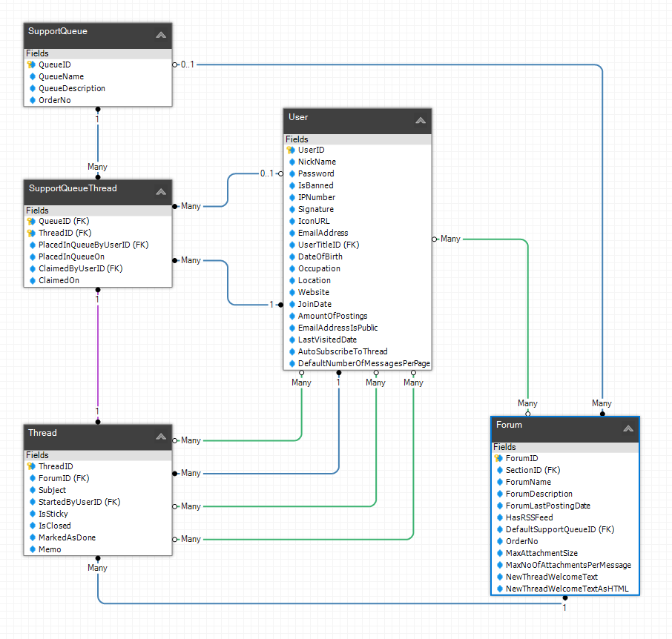
Task: Click the MaxAttachmentSize field icon
Action: [x=499, y=553]
